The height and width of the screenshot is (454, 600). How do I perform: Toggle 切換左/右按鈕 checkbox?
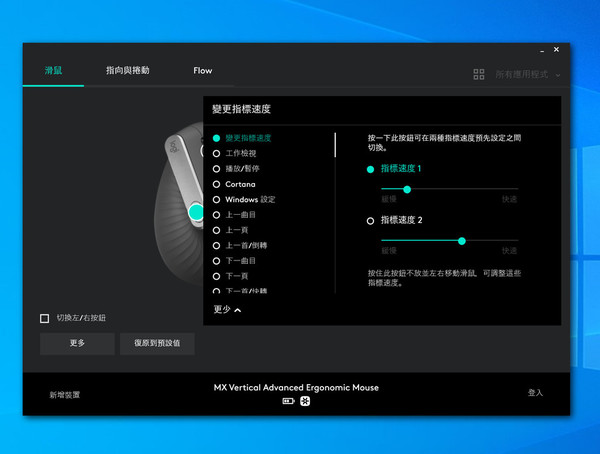coord(44,318)
